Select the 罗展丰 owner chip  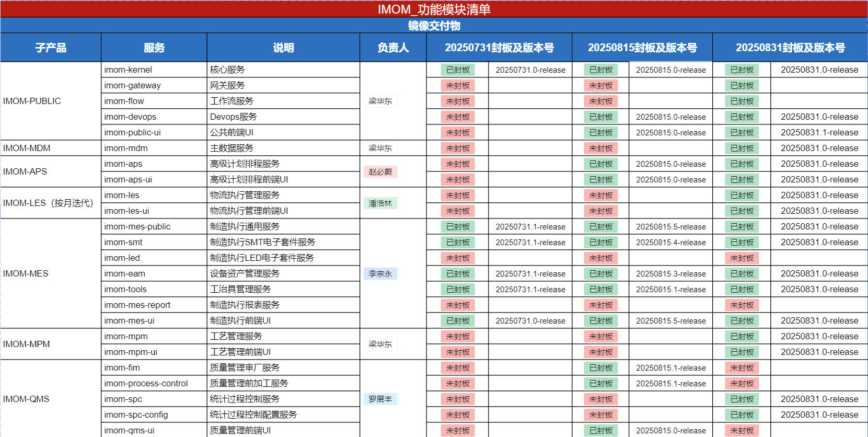tap(380, 399)
